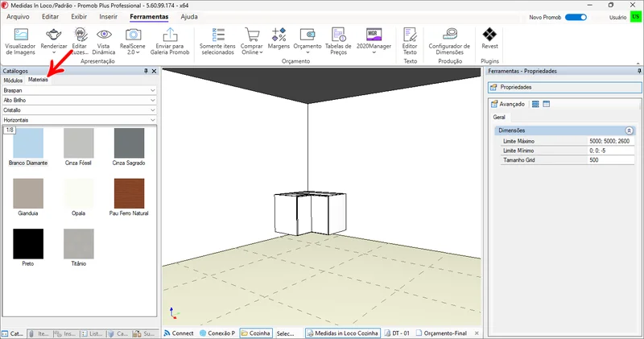Screen dimensions: 644x339
Task: Expand the Braspan catalog dropdown
Action: click(x=152, y=91)
